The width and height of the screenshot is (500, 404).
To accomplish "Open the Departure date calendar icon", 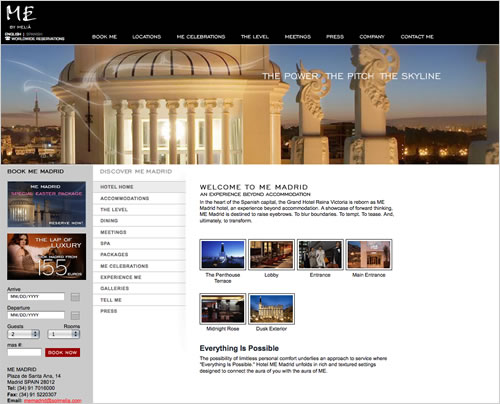I will 75,315.
